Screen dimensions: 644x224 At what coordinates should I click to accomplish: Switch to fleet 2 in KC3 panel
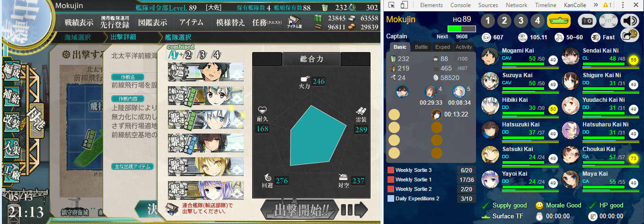click(x=504, y=21)
